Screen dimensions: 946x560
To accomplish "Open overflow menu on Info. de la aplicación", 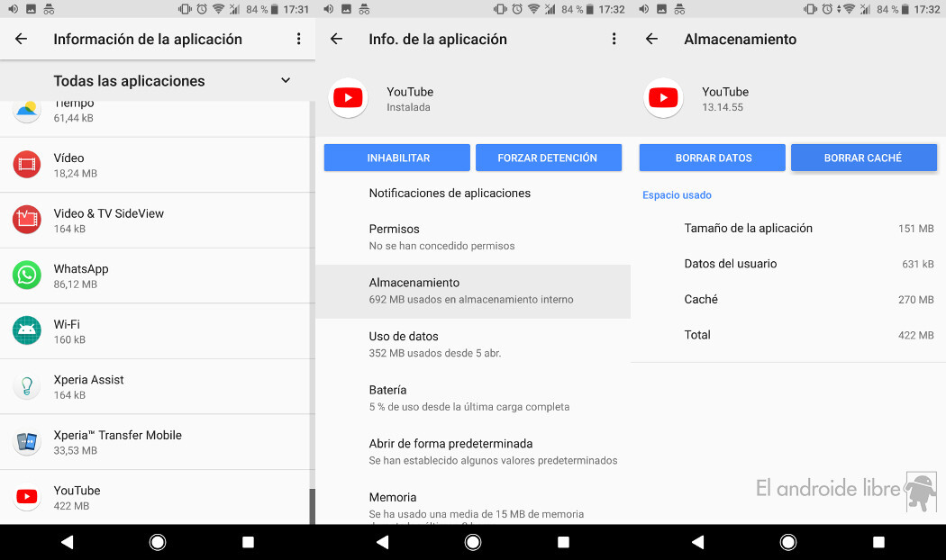I will pyautogui.click(x=614, y=40).
